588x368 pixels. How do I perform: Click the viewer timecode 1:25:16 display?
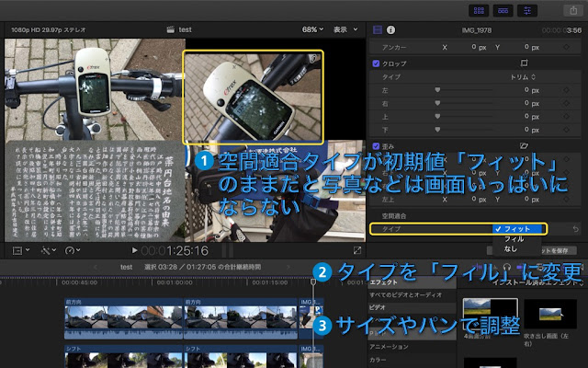(x=175, y=250)
